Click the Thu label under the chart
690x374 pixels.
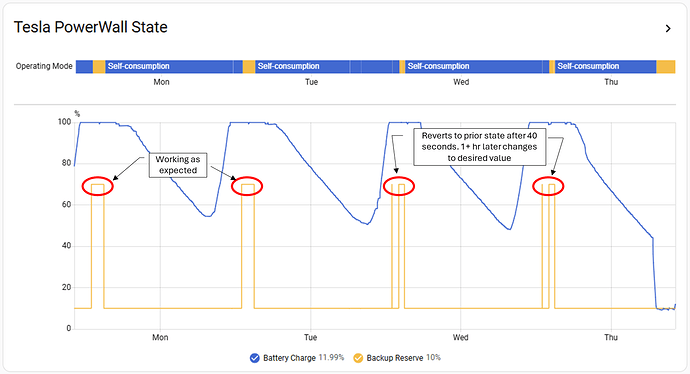tap(611, 337)
